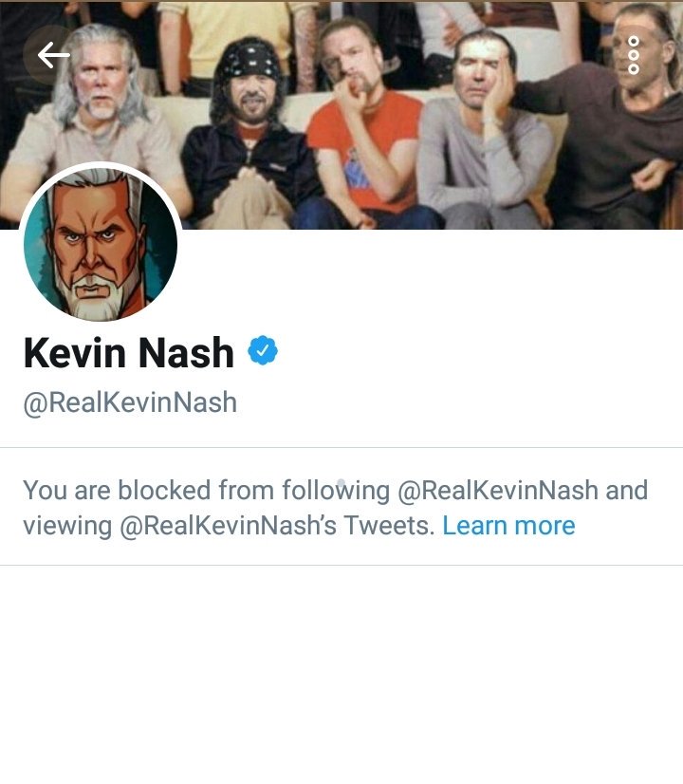
Task: Tap @RealKevinNash's mention before 'Tweets'
Action: (228, 526)
